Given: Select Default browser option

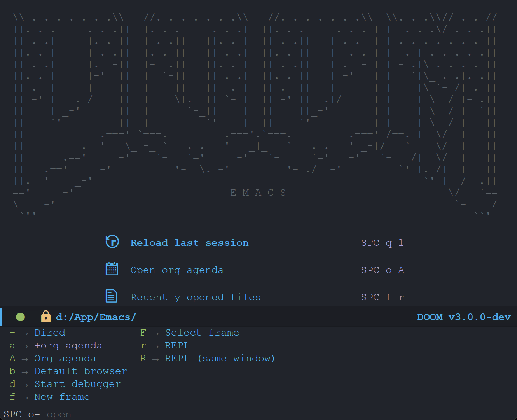Looking at the screenshot, I should pyautogui.click(x=80, y=371).
